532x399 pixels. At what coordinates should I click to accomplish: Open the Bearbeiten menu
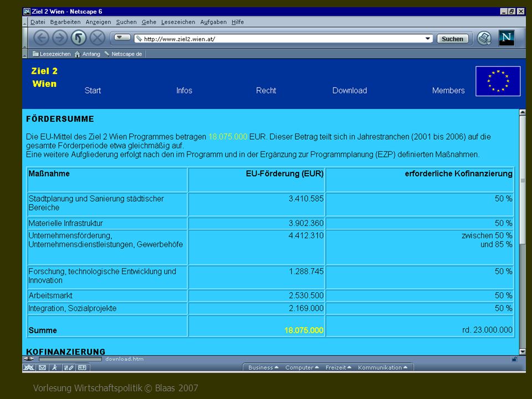click(x=65, y=22)
